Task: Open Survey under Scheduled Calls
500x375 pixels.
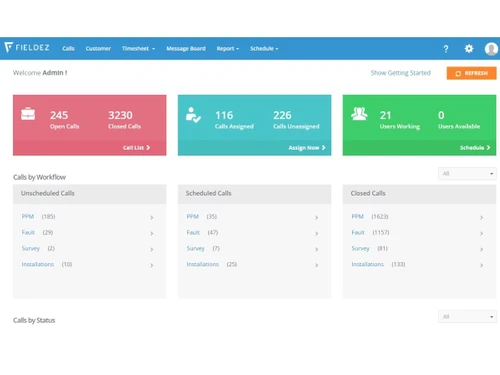Action: tap(196, 249)
